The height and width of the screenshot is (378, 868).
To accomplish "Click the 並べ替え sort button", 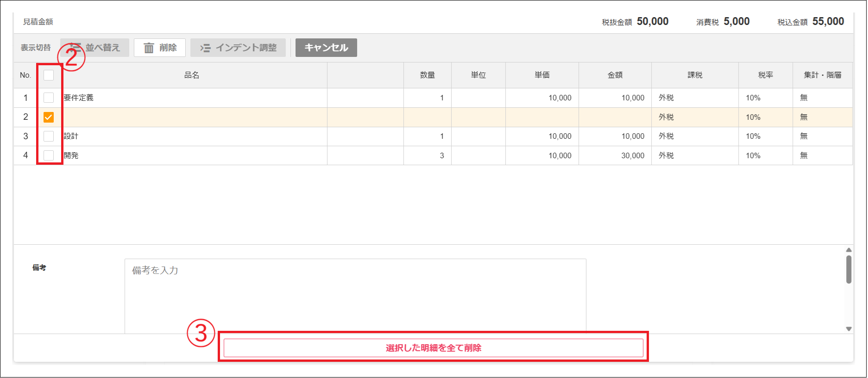I will 94,48.
